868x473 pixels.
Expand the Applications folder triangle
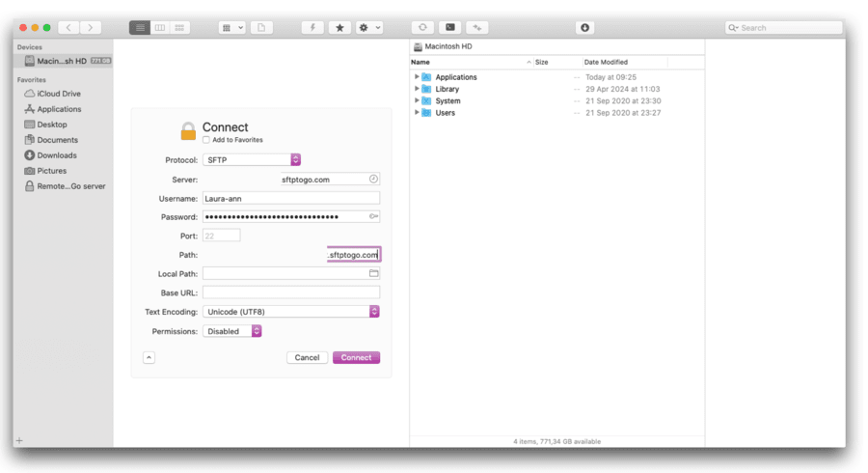click(x=417, y=77)
